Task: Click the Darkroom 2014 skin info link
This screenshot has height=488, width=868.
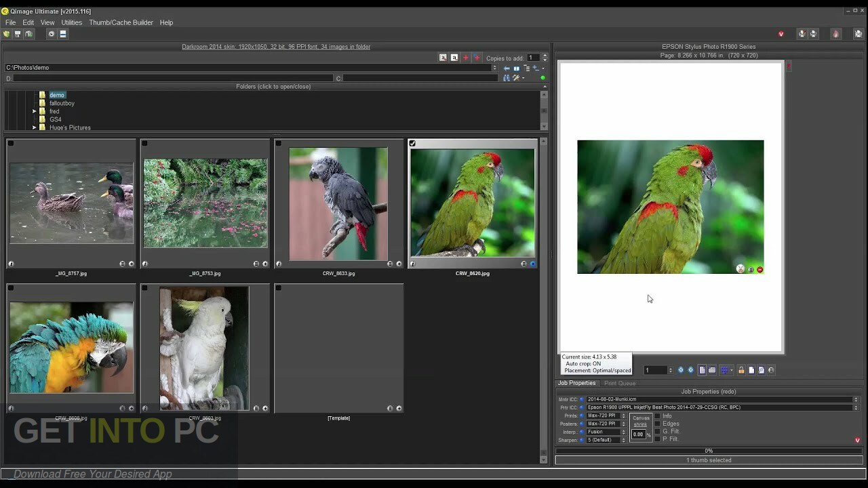Action: click(276, 47)
